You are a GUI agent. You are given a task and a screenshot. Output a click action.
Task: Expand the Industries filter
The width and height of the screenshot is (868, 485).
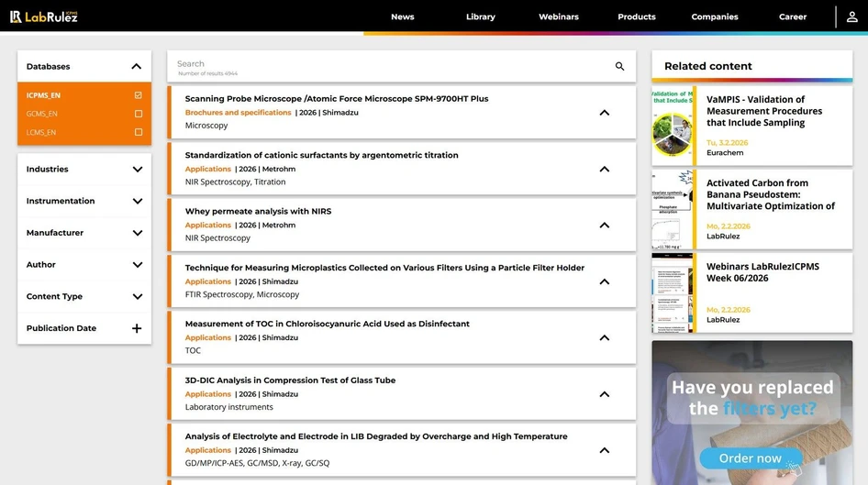point(138,170)
